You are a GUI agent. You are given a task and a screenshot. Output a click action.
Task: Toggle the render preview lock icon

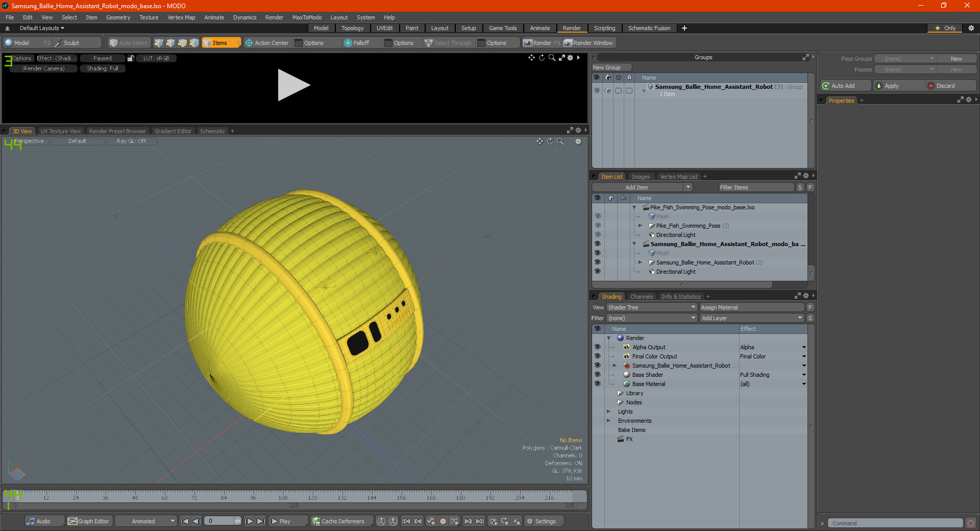point(131,58)
